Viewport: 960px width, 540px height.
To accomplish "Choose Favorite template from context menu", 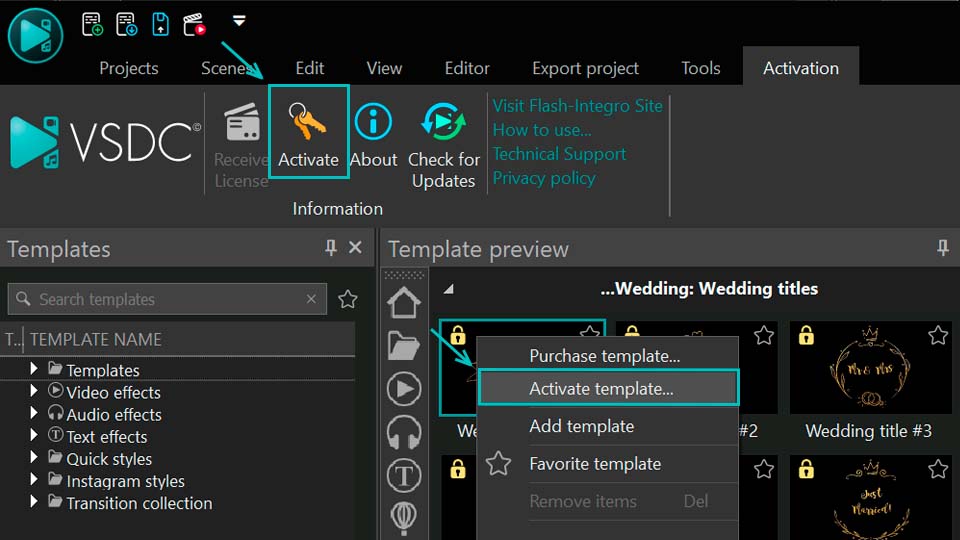I will pyautogui.click(x=595, y=464).
